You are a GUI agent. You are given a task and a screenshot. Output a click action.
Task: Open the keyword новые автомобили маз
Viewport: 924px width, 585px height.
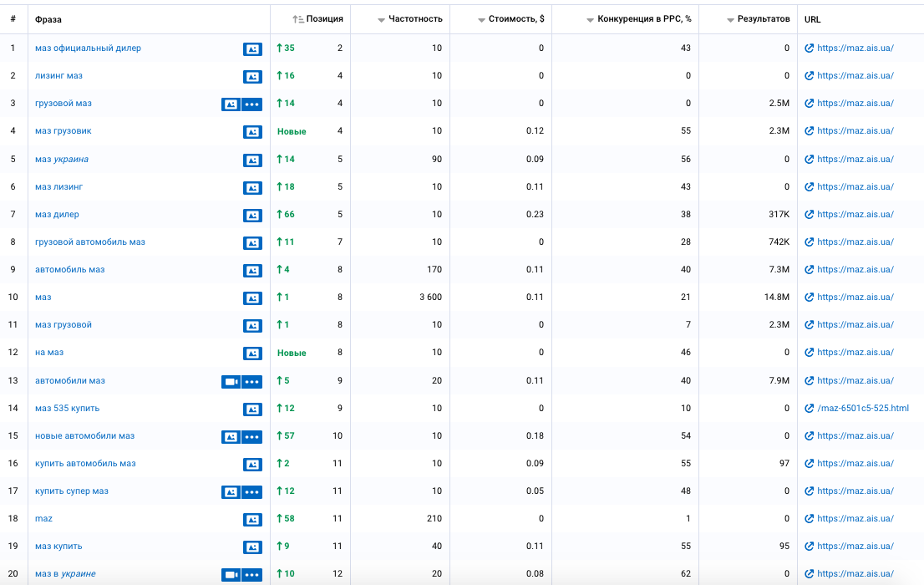[85, 435]
